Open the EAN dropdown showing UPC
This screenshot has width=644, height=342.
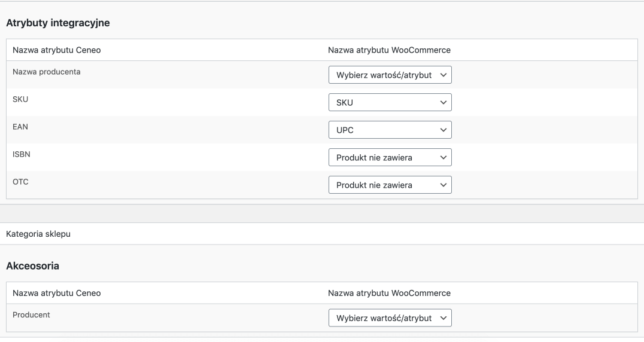point(390,130)
